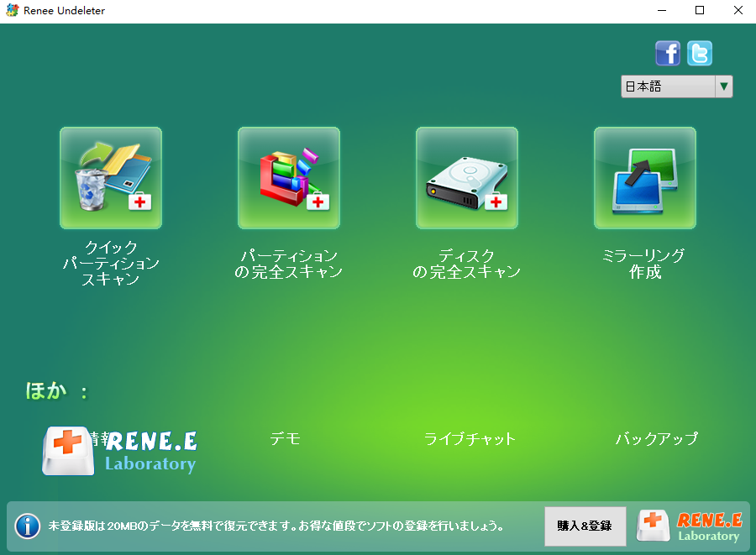The width and height of the screenshot is (756, 555).
Task: Open the Facebook page icon
Action: coord(668,53)
